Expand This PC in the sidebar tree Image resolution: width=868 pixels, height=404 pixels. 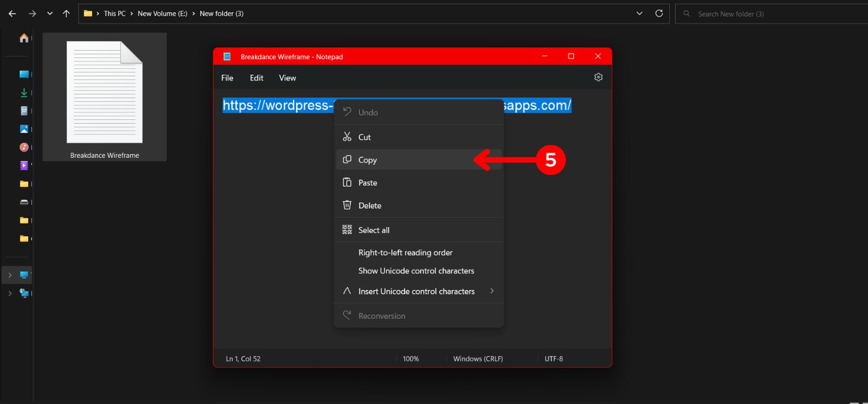pos(9,274)
